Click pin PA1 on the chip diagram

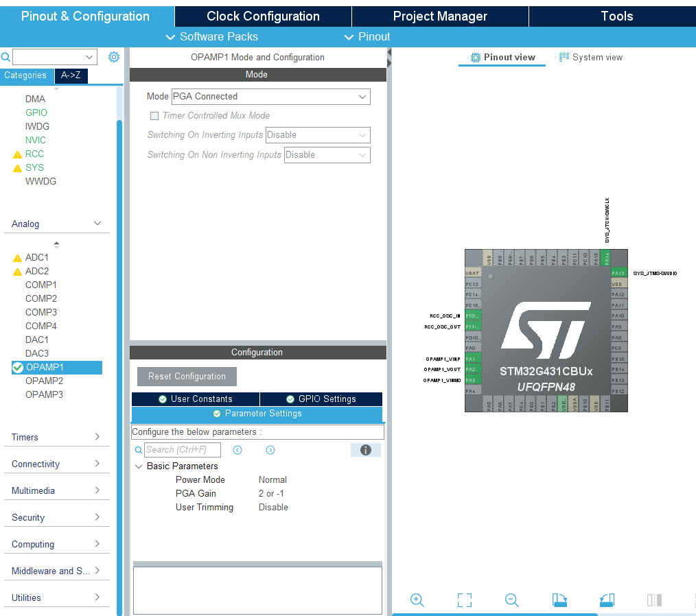[x=472, y=358]
